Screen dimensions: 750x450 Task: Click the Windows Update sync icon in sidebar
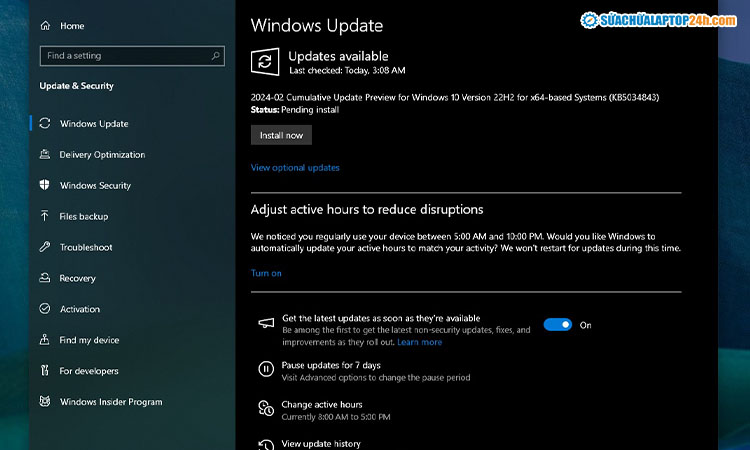tap(45, 124)
